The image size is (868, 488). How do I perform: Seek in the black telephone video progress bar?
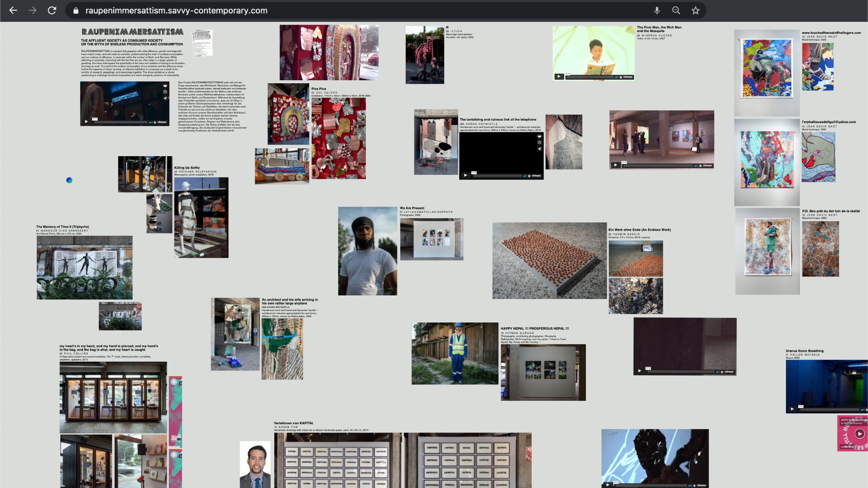[x=497, y=176]
